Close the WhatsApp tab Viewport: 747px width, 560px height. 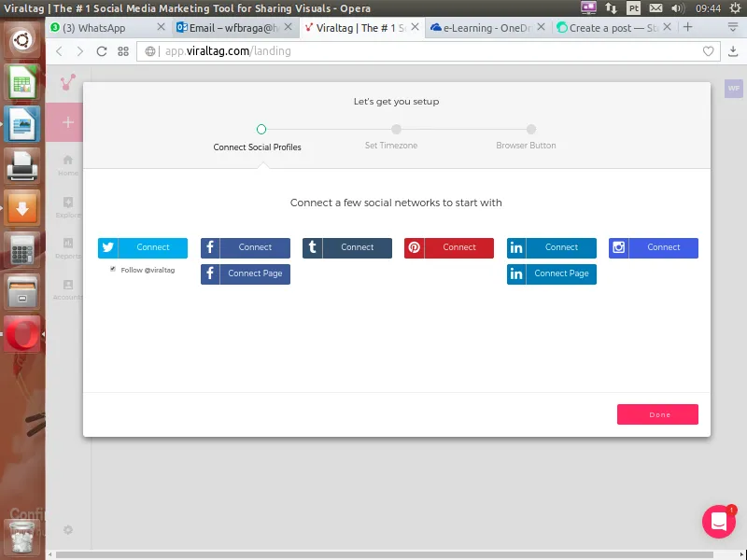(x=161, y=27)
